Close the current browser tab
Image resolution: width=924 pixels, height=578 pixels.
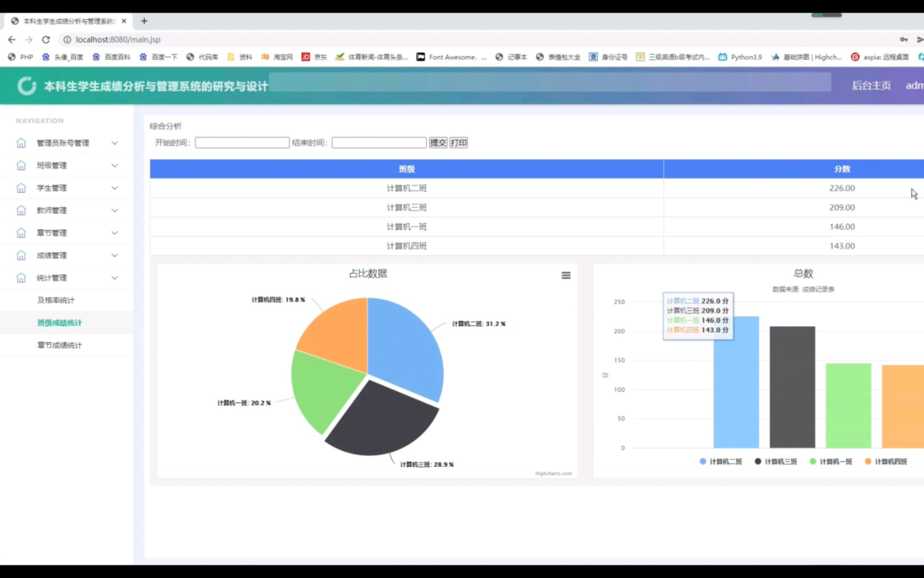pos(124,21)
